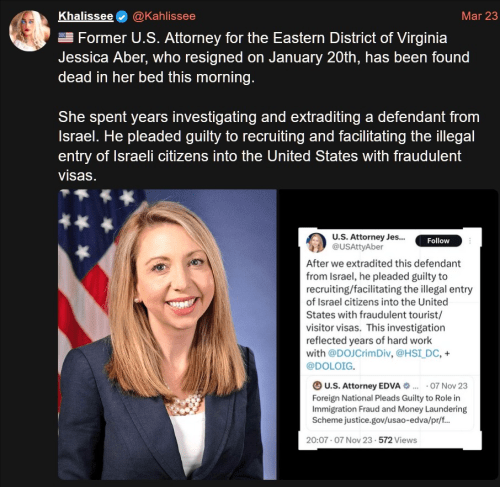Click the Follow button on the embedded tweet
The image size is (500, 487).
click(x=438, y=241)
